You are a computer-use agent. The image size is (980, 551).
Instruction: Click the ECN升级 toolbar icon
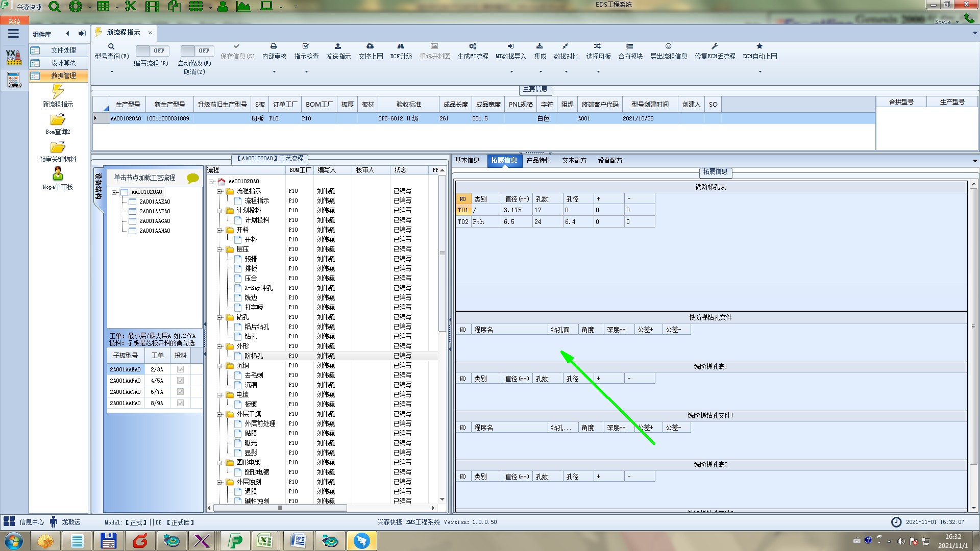pyautogui.click(x=401, y=46)
